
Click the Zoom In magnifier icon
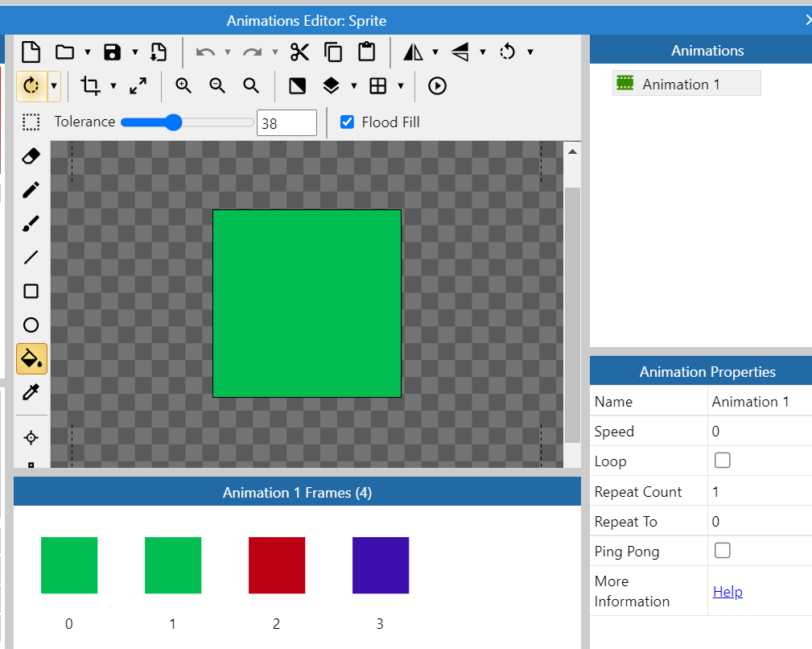pos(183,85)
